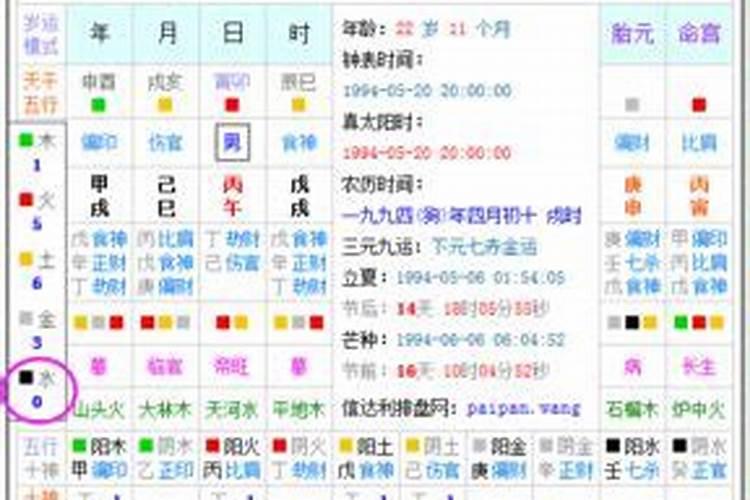Click the red day pillar 丙午
Screen dimensions: 750x500
tap(232, 196)
